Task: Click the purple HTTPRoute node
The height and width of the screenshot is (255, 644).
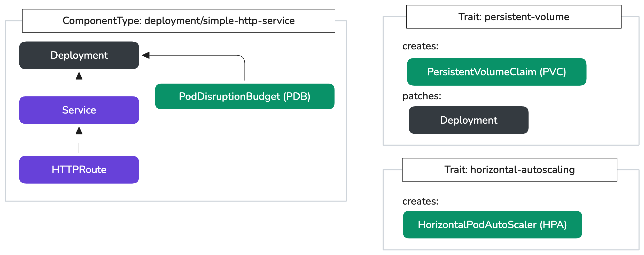Action: tap(79, 170)
